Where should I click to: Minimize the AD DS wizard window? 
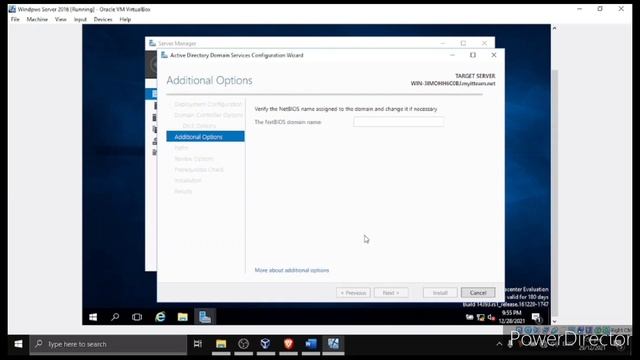coord(452,55)
